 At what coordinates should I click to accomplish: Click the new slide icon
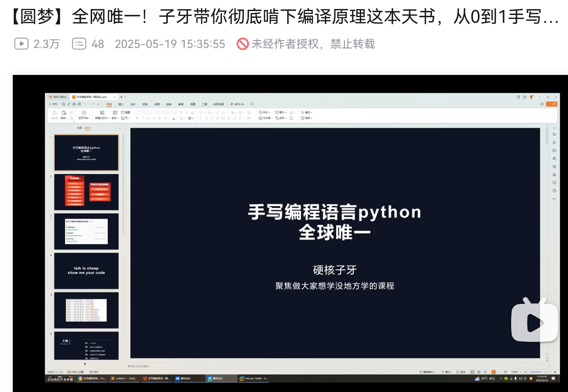(102, 113)
